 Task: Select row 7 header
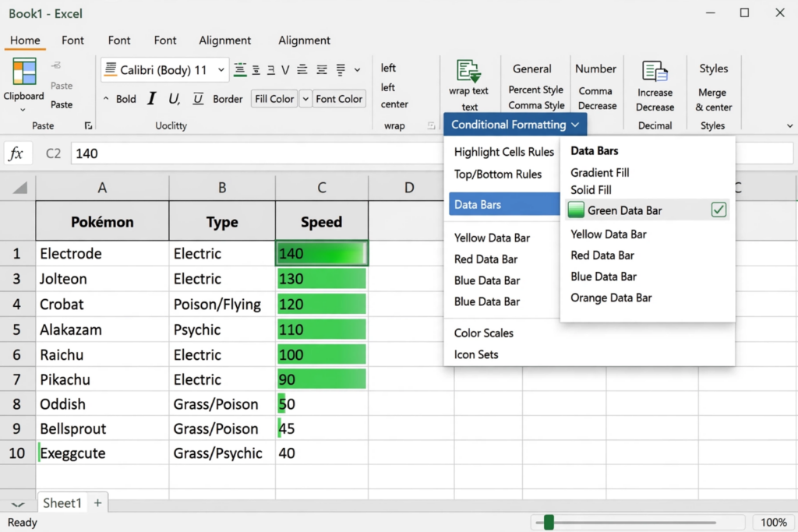point(17,379)
